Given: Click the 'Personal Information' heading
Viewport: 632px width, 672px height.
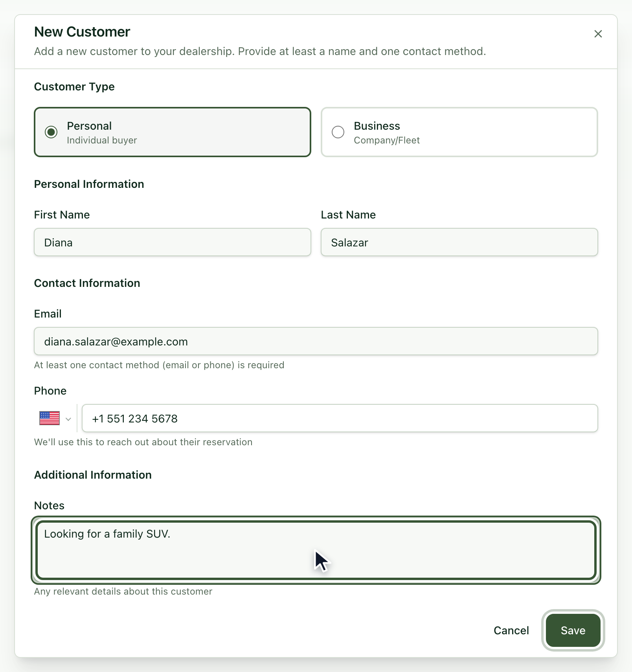Looking at the screenshot, I should pyautogui.click(x=89, y=184).
